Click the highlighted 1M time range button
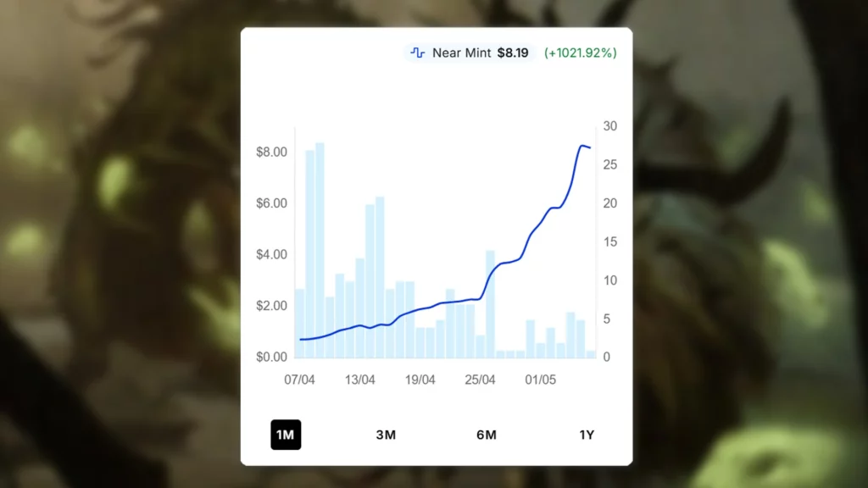 tap(286, 435)
